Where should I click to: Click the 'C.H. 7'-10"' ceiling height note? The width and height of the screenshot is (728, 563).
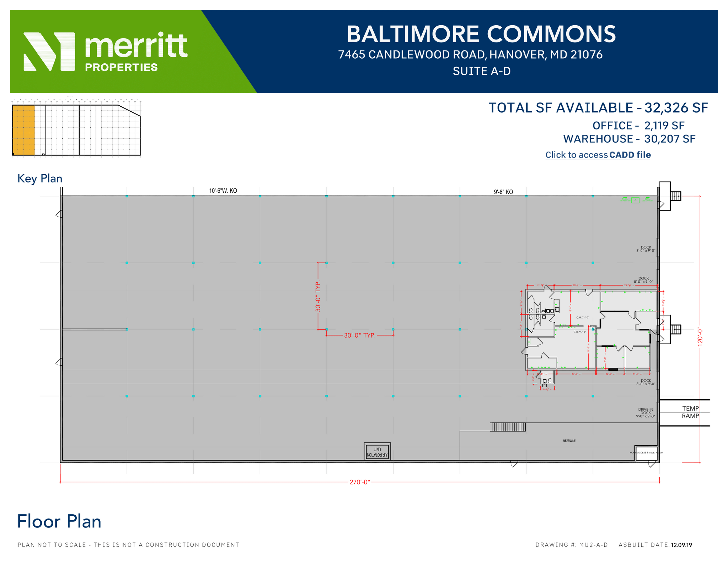click(x=583, y=318)
